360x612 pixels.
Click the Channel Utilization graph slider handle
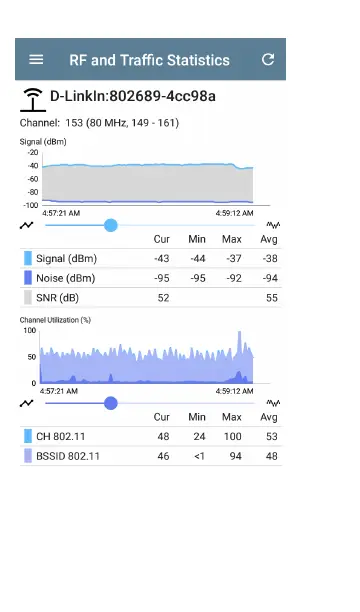click(111, 403)
